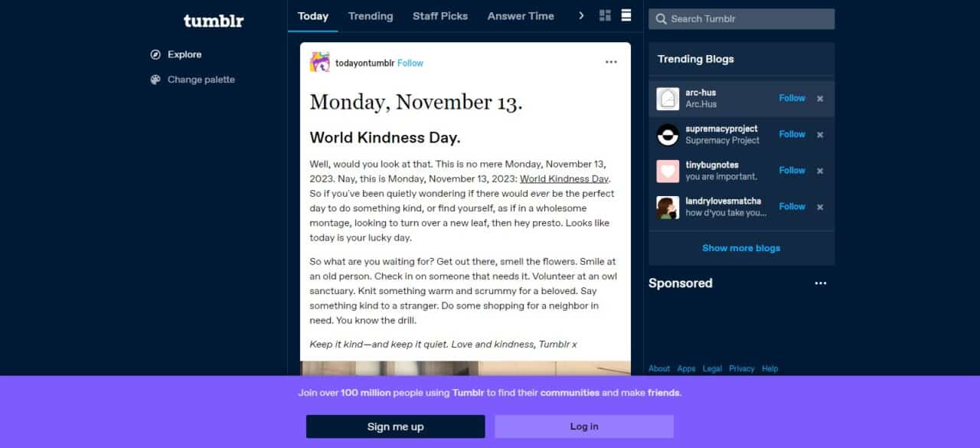Open the Apps footer link
The height and width of the screenshot is (448, 980).
click(x=686, y=368)
